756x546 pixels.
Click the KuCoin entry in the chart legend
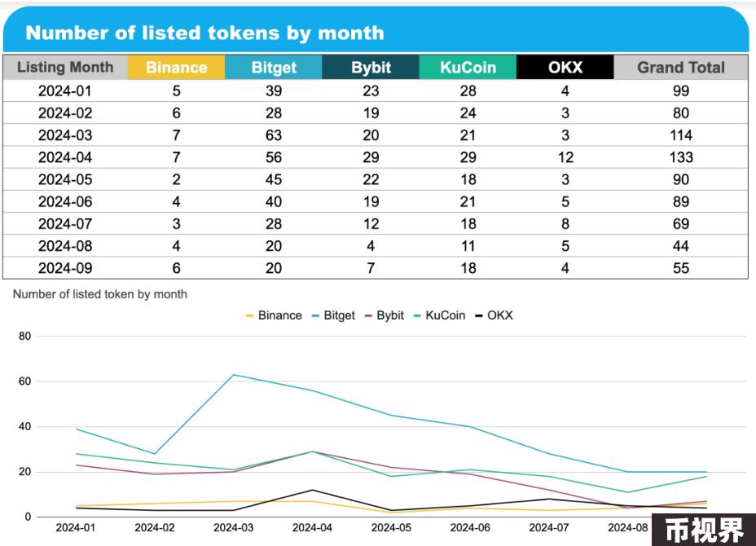440,315
